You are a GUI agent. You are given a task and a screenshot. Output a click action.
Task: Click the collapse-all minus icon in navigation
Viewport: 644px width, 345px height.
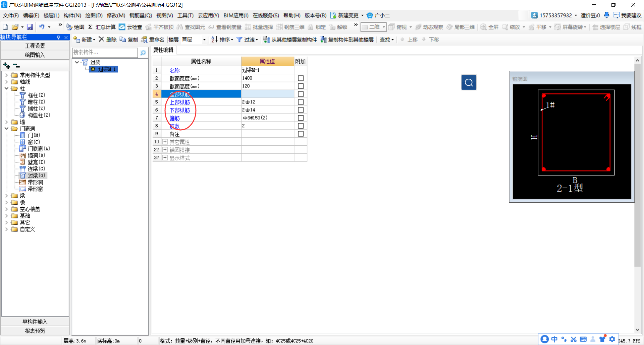pos(16,65)
